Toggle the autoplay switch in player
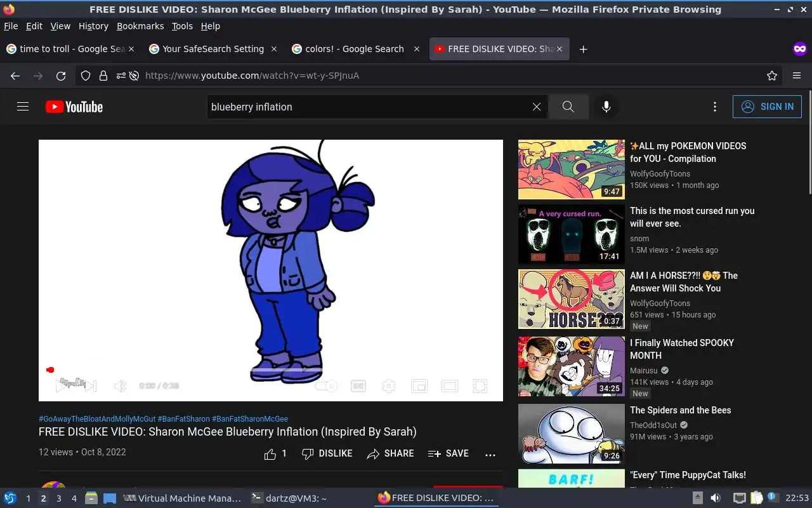Viewport: 812px width, 508px height. click(x=326, y=385)
